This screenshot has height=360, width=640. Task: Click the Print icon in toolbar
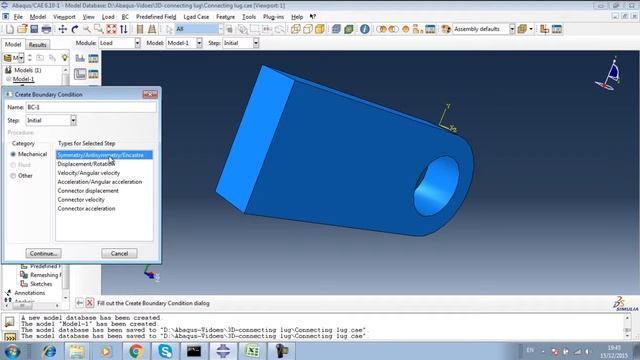pyautogui.click(x=47, y=29)
